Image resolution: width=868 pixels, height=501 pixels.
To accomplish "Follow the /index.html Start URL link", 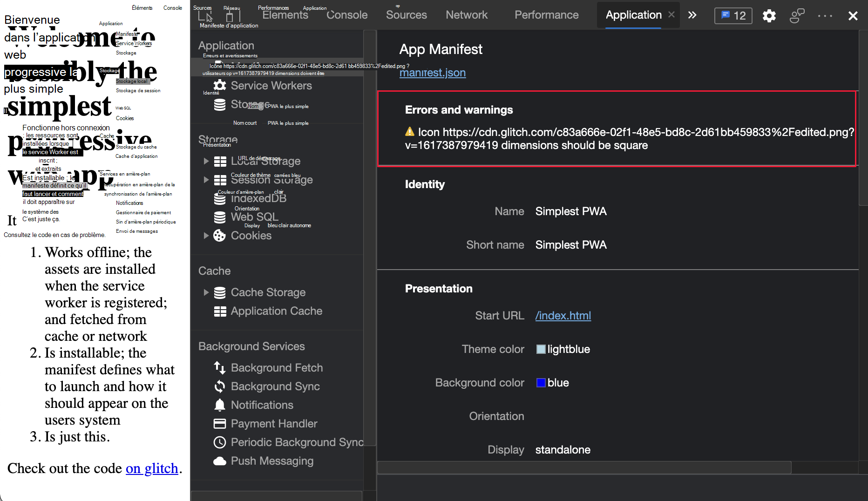I will (x=563, y=316).
